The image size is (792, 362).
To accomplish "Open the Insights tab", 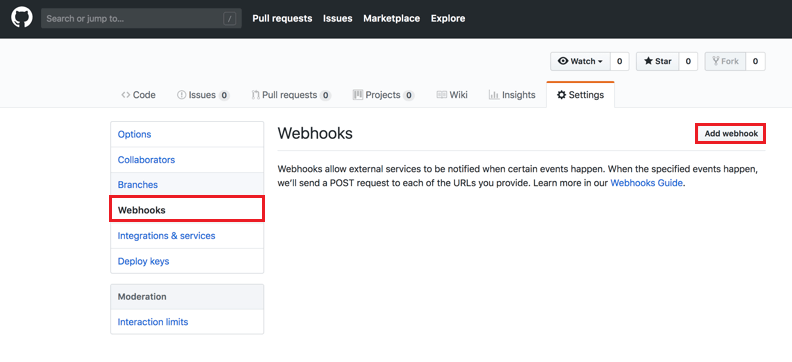I will point(512,95).
